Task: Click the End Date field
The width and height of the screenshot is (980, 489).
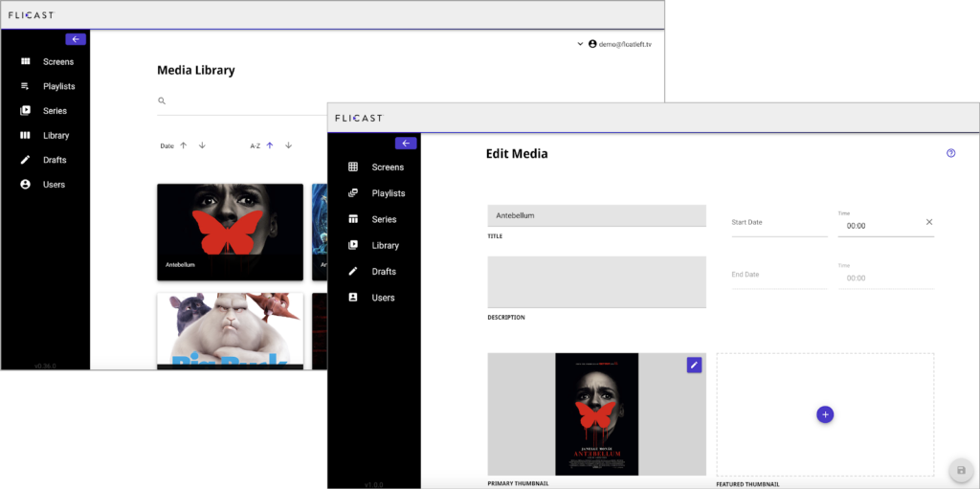Action: 779,276
